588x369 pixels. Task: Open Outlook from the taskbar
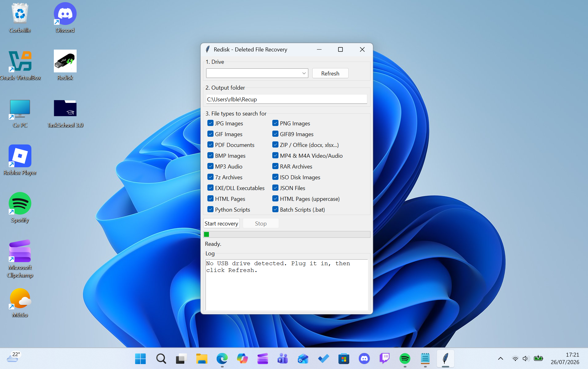[x=303, y=359]
